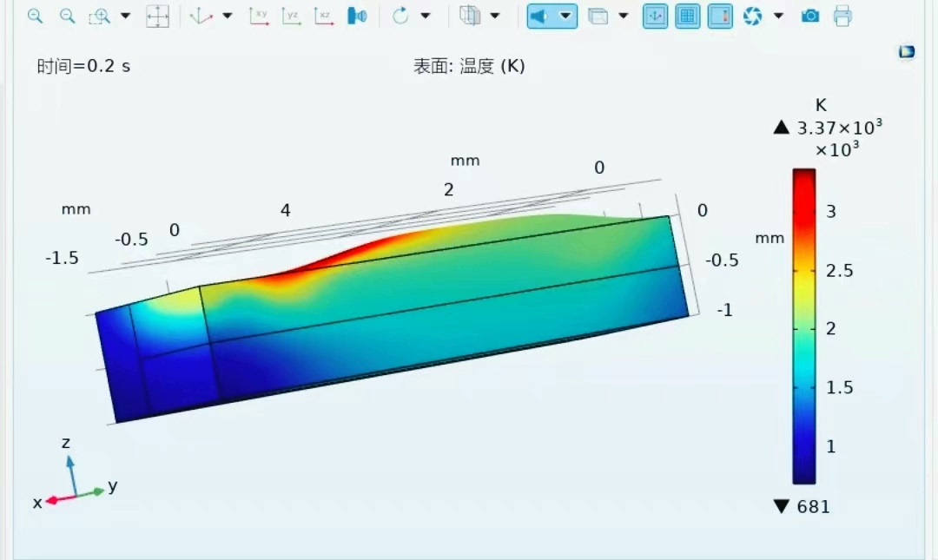Screen dimensions: 938x560
Task: Switch to the XY view
Action: (259, 16)
